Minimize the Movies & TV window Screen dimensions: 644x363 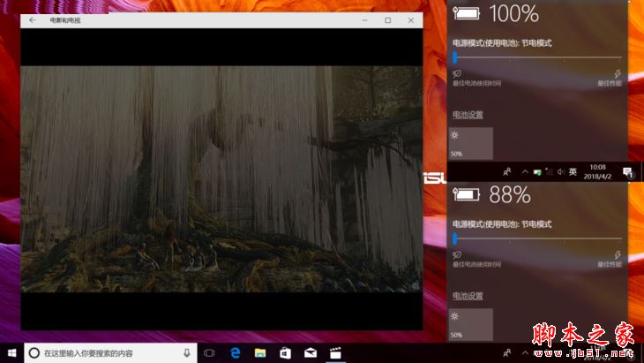(364, 20)
